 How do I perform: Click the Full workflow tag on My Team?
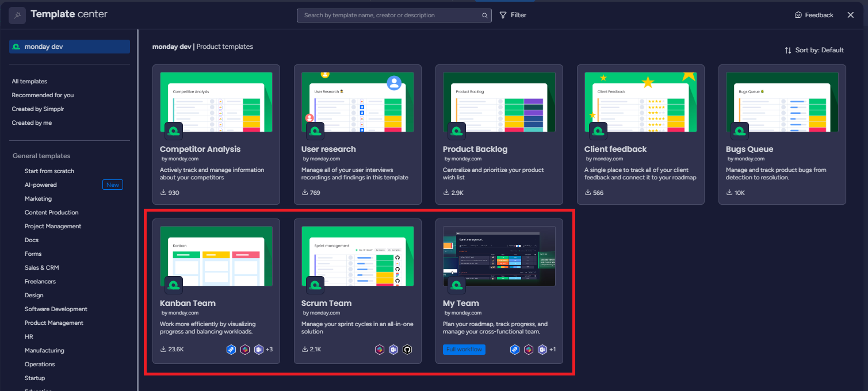pos(464,350)
